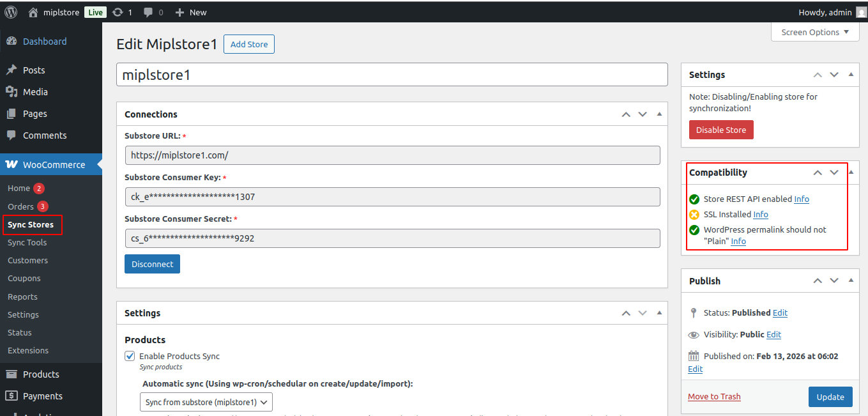
Task: Move the Publish panel down
Action: coord(834,281)
